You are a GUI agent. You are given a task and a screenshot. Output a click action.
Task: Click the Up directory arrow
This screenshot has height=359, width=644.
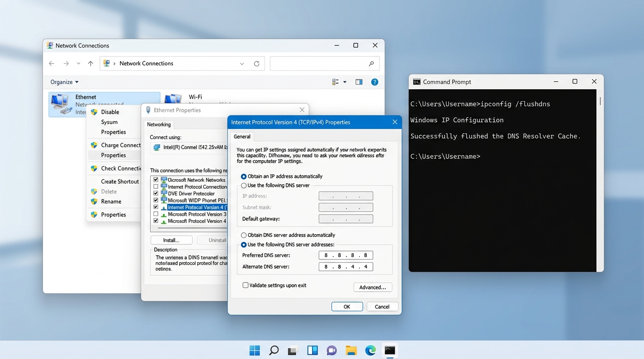coord(91,64)
